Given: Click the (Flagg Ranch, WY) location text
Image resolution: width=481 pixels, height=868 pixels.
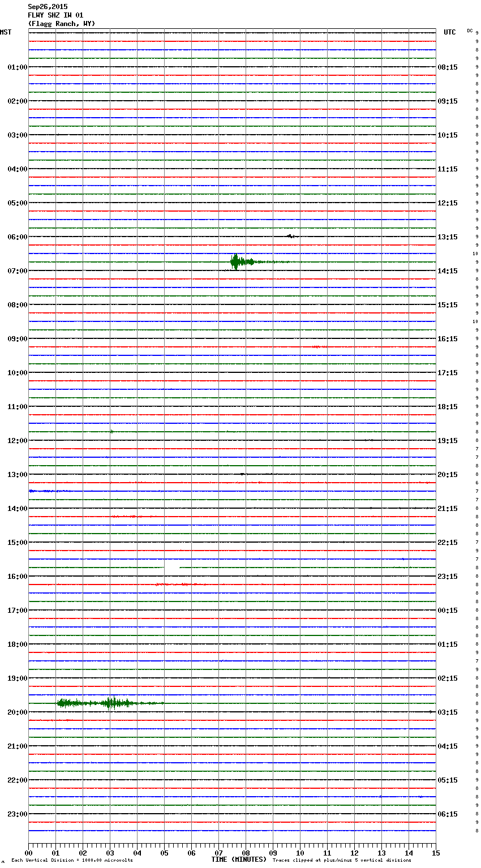Looking at the screenshot, I should click(62, 24).
